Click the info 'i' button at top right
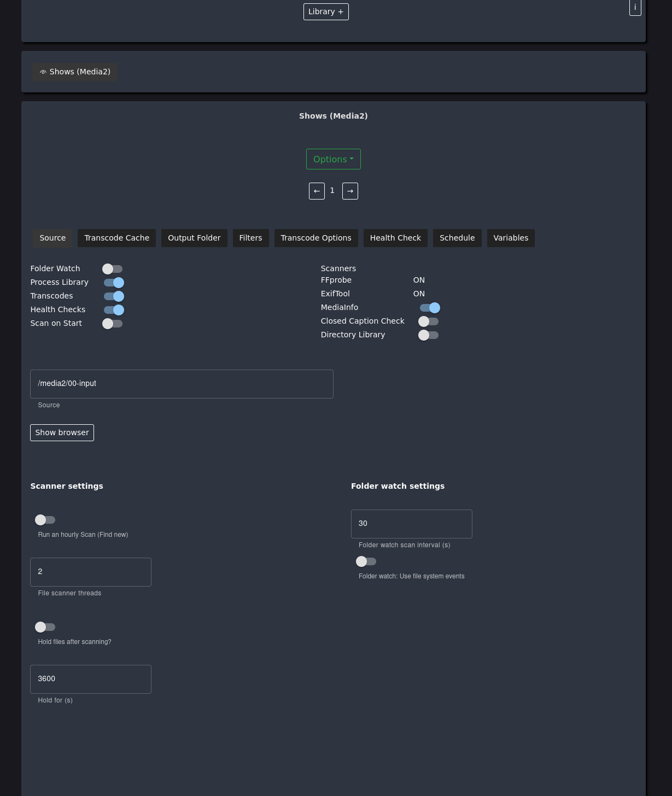 click(635, 8)
